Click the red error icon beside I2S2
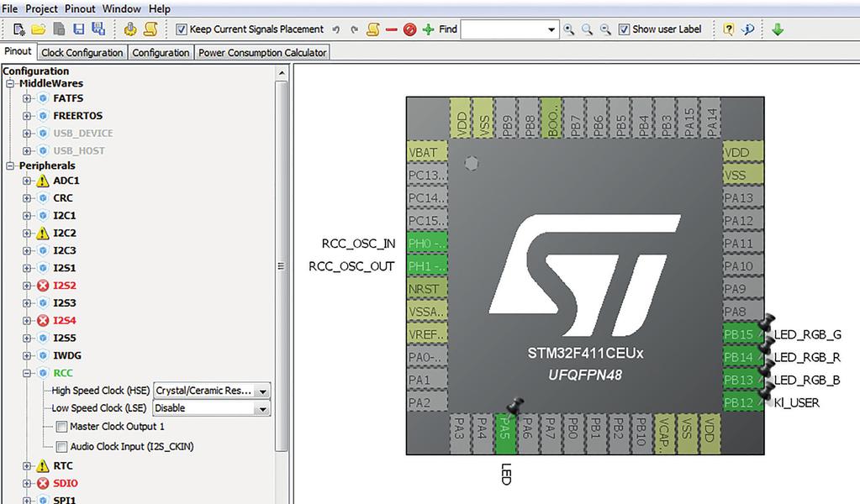This screenshot has height=504, width=860. pyautogui.click(x=43, y=286)
